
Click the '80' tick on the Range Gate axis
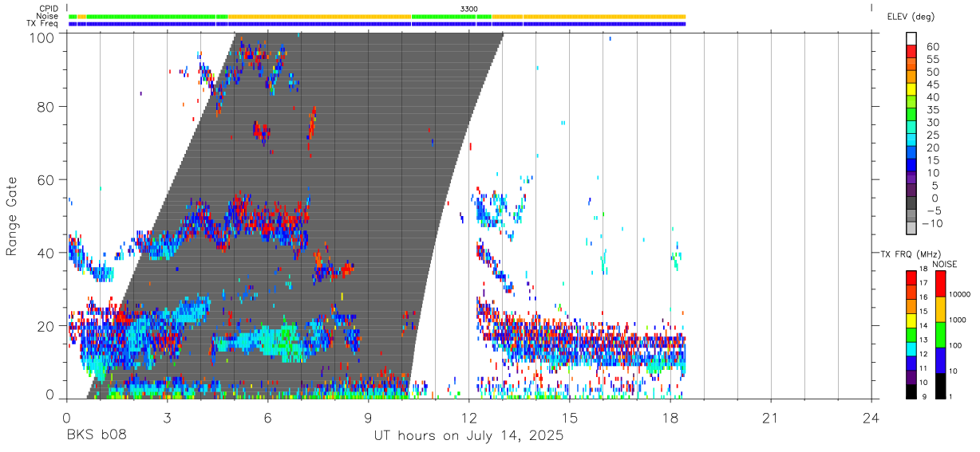click(x=45, y=107)
